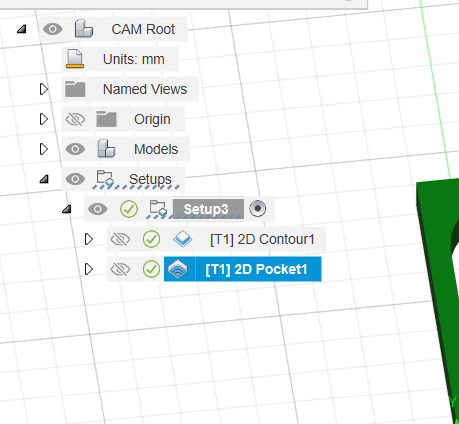The image size is (459, 424).
Task: Click the Named Views folder icon
Action: [x=75, y=89]
